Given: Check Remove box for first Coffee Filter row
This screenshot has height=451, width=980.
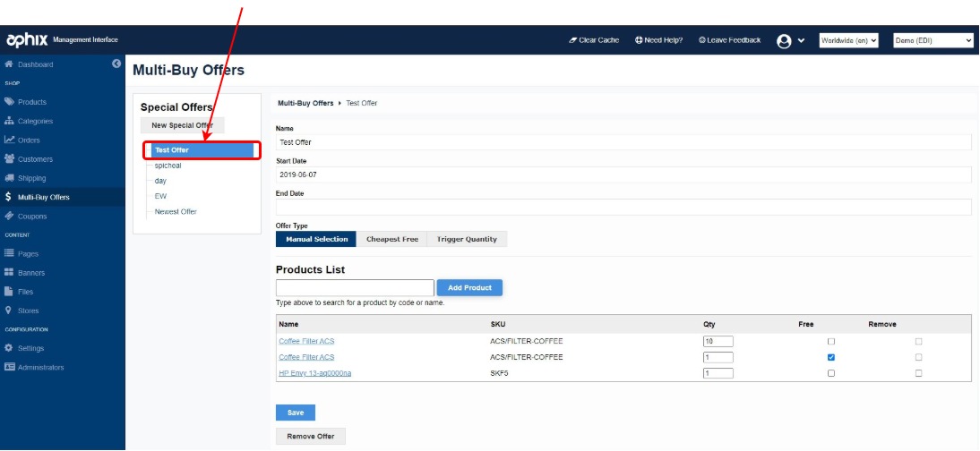Looking at the screenshot, I should (x=918, y=342).
